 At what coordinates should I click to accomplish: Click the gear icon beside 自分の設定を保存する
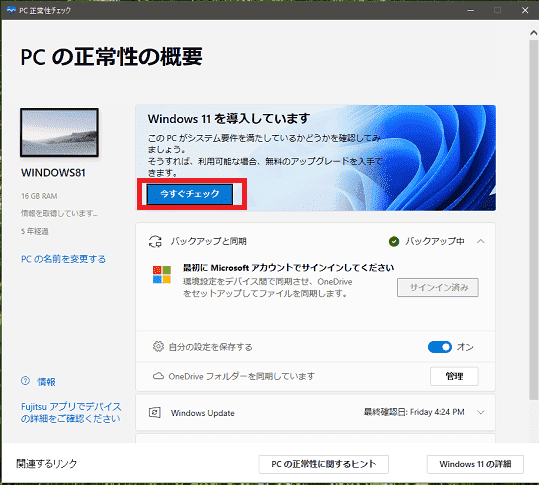click(x=158, y=346)
